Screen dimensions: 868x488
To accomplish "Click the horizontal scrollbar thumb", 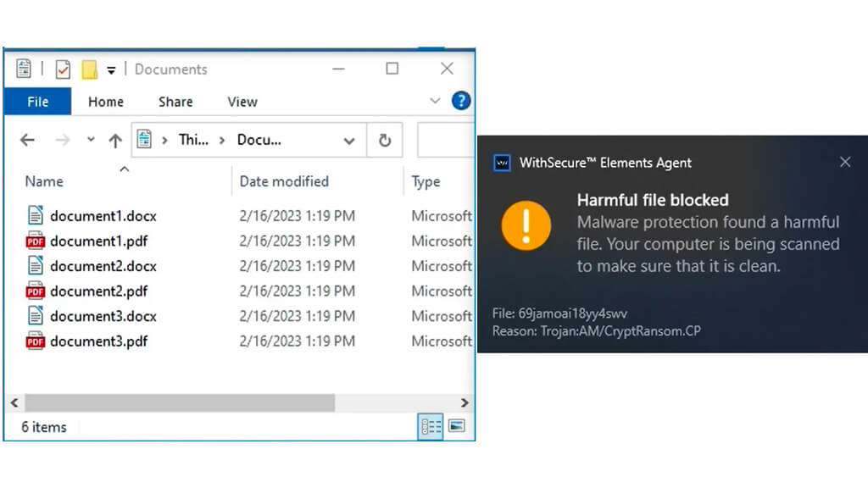I will pyautogui.click(x=180, y=402).
